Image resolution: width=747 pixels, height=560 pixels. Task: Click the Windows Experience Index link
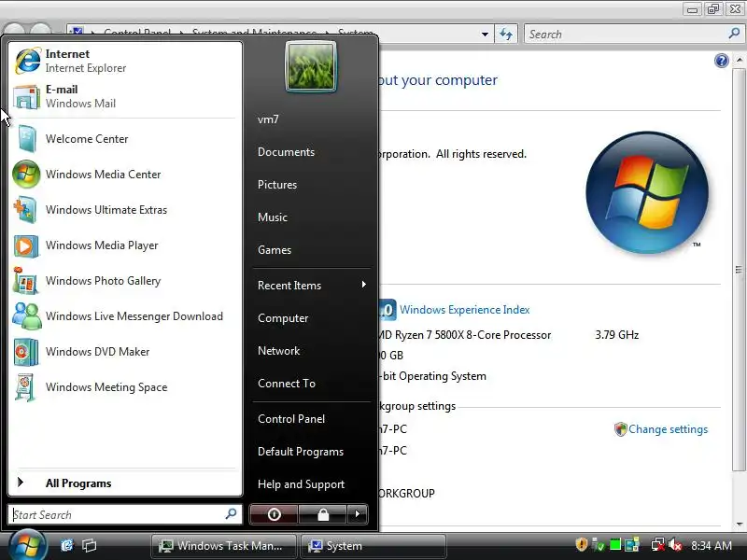pyautogui.click(x=464, y=310)
